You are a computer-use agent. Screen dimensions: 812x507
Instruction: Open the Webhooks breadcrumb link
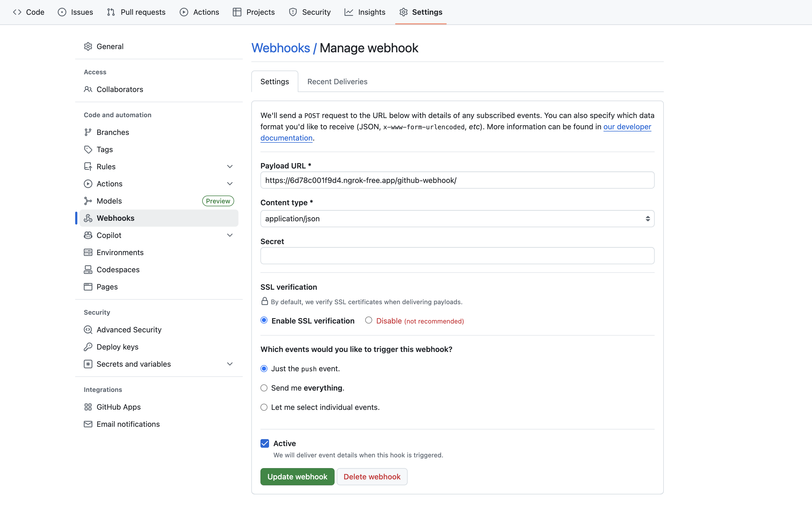pos(281,48)
